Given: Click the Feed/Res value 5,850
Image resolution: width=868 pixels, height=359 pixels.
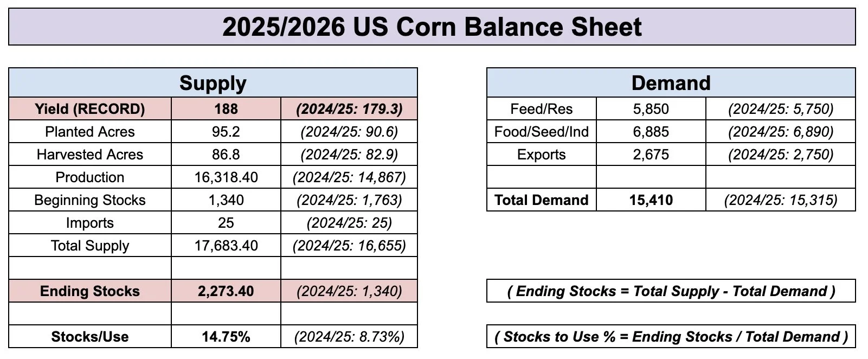Looking at the screenshot, I should pos(651,109).
